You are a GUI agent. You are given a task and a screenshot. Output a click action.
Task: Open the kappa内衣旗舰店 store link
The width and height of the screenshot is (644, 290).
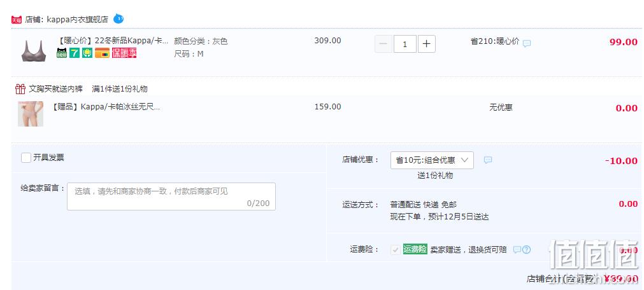(77, 19)
